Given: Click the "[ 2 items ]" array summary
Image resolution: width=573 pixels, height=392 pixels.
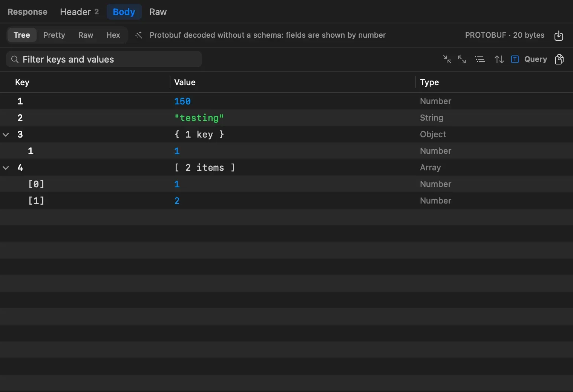Looking at the screenshot, I should pos(205,168).
